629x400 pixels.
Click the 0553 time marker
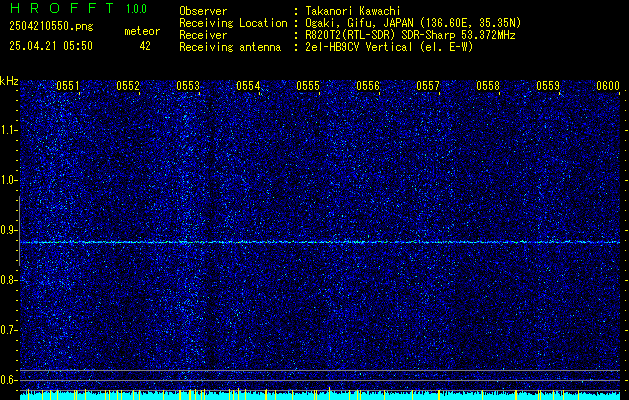pyautogui.click(x=188, y=86)
